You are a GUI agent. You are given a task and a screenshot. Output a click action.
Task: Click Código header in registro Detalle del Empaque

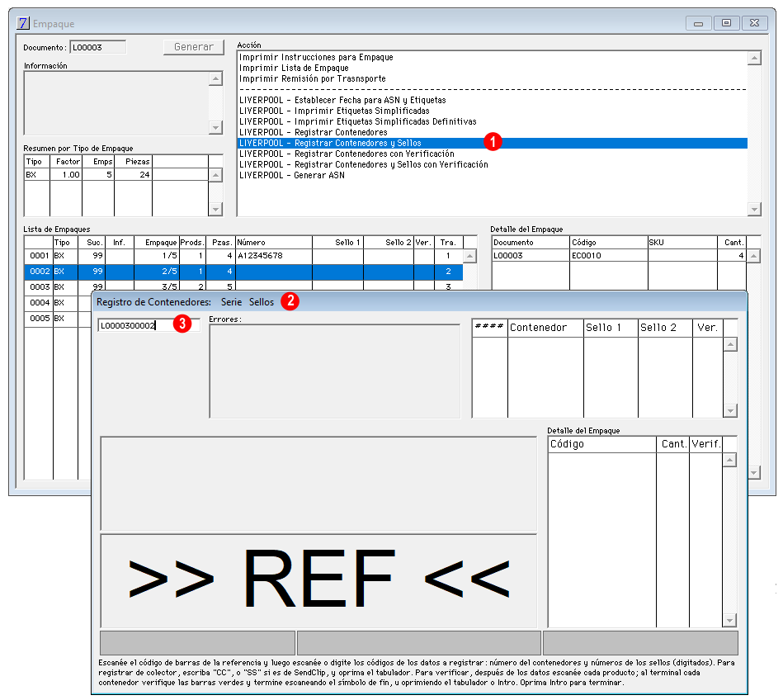601,444
